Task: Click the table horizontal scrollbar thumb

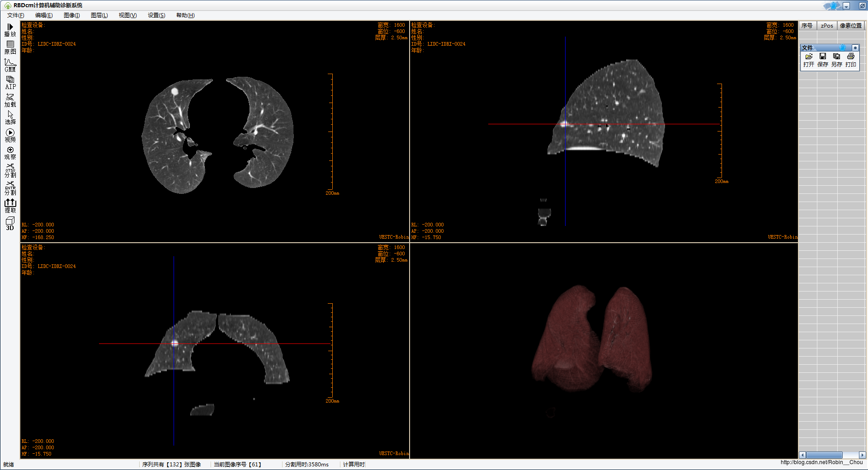Action: [x=824, y=455]
